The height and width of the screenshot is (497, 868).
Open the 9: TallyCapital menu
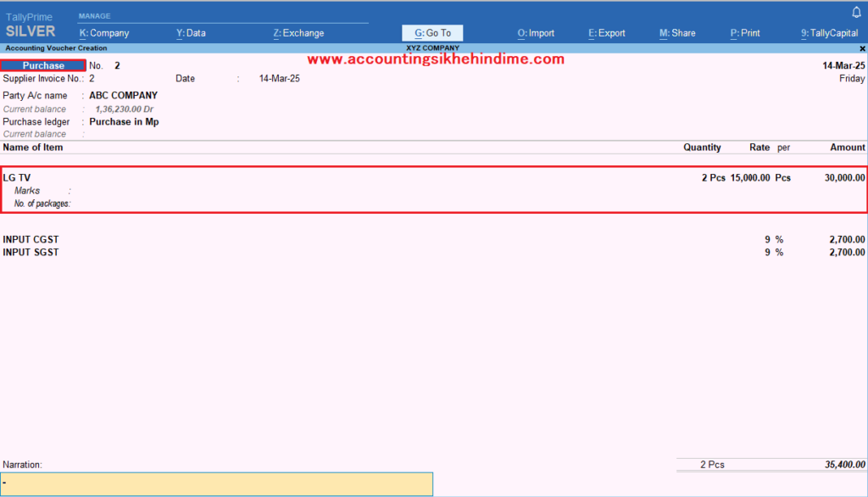(829, 33)
